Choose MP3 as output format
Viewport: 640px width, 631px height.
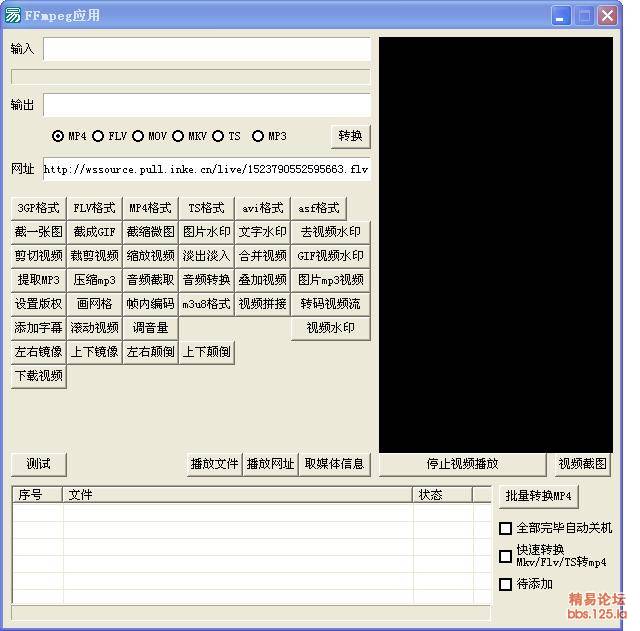coord(258,136)
